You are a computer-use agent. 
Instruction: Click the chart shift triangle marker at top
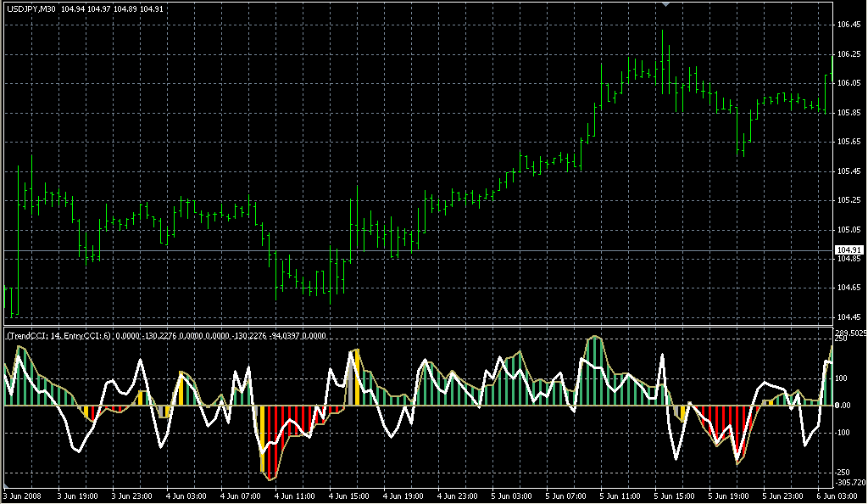[667, 5]
